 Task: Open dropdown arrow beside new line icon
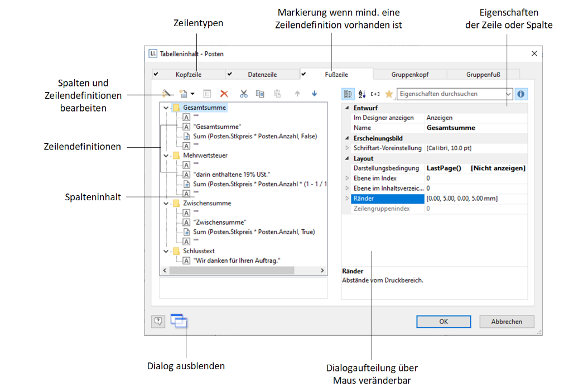[192, 94]
